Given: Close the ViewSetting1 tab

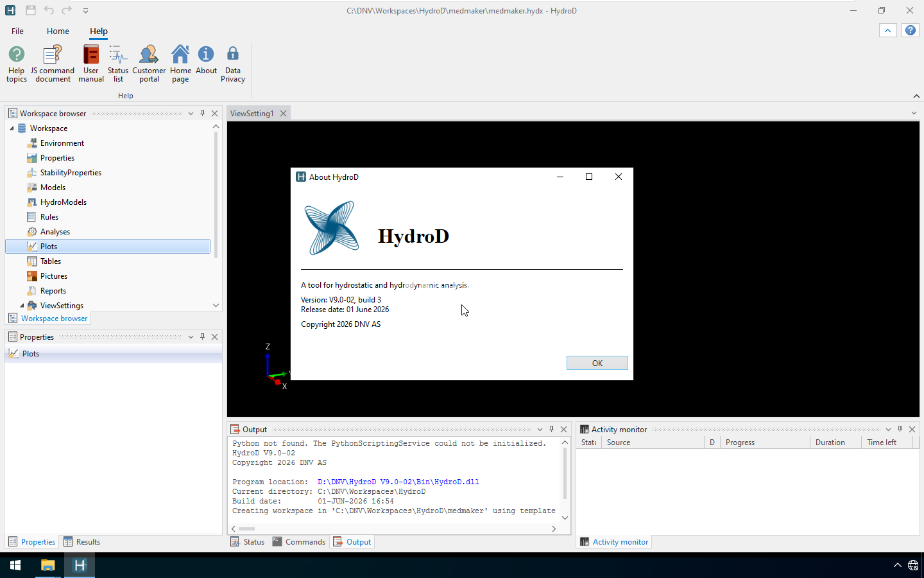Looking at the screenshot, I should click(x=283, y=114).
